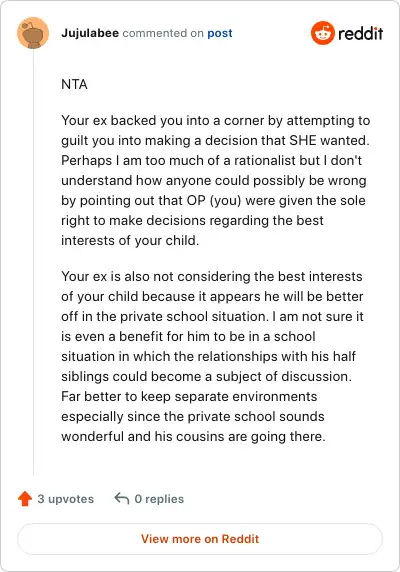Click the final line about his cousins

click(x=193, y=437)
